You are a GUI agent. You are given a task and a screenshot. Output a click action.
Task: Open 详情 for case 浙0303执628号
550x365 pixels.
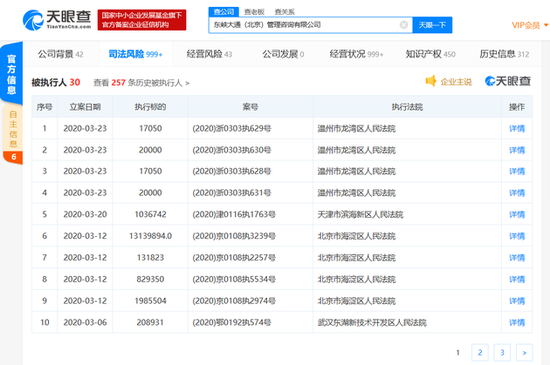[517, 171]
